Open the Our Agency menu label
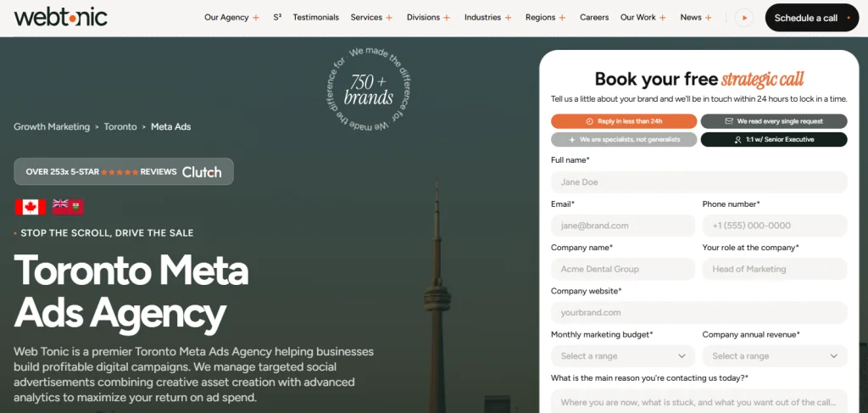This screenshot has width=868, height=413. click(226, 17)
